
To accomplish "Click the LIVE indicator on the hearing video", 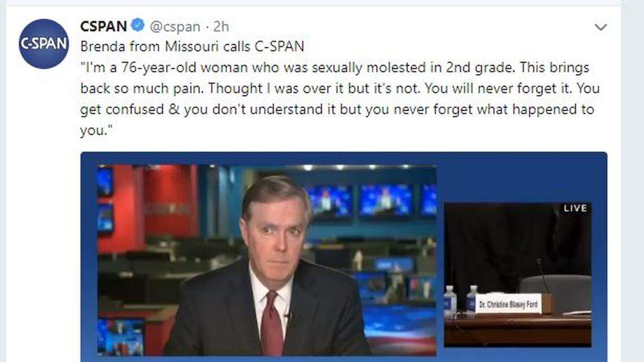I will [576, 208].
